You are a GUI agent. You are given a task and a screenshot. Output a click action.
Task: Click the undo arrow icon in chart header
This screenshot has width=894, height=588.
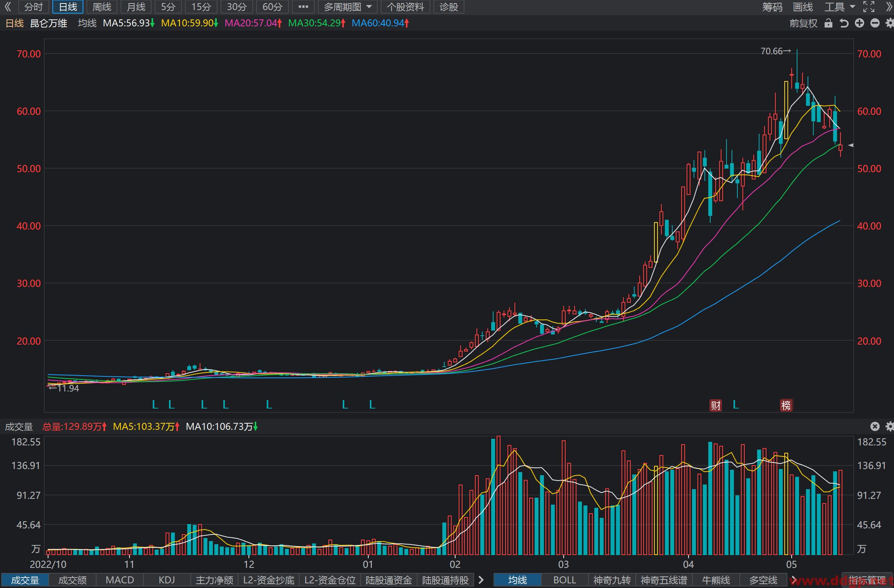point(844,23)
